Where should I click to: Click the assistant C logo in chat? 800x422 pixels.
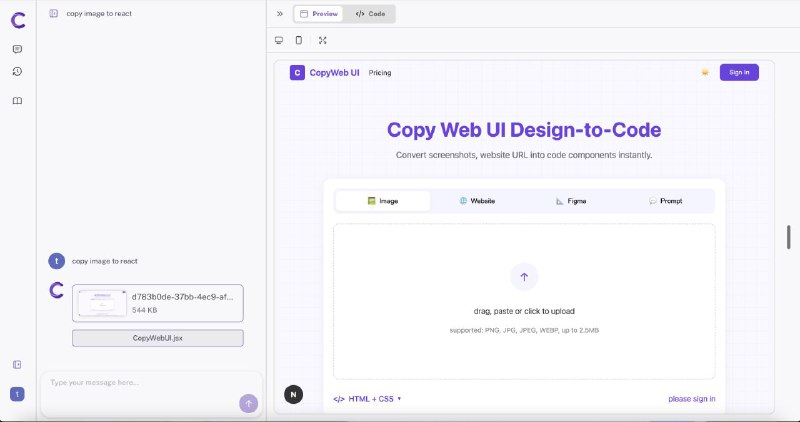(57, 290)
